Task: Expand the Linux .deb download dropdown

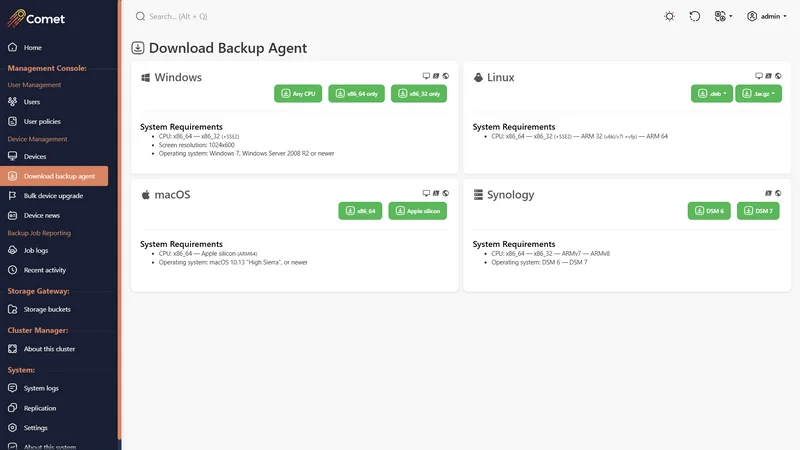Action: click(712, 93)
